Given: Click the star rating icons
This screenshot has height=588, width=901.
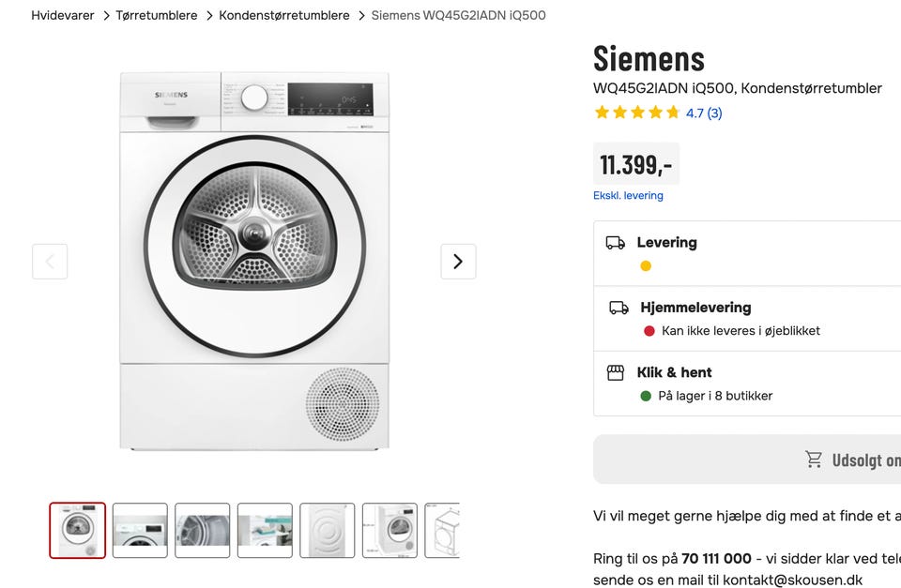Looking at the screenshot, I should coord(636,113).
